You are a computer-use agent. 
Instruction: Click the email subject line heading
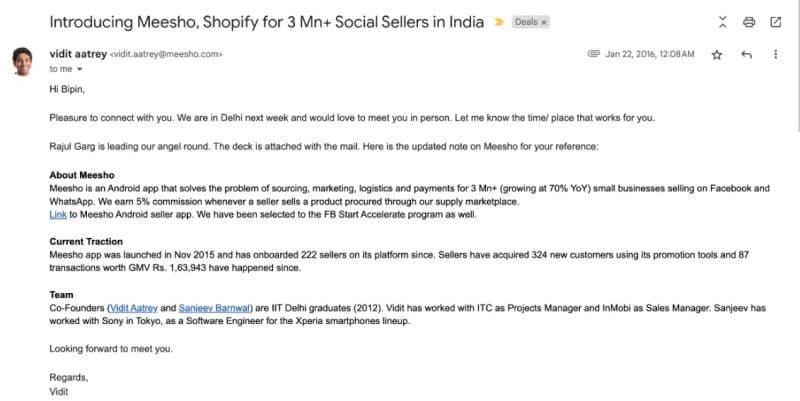tap(266, 21)
